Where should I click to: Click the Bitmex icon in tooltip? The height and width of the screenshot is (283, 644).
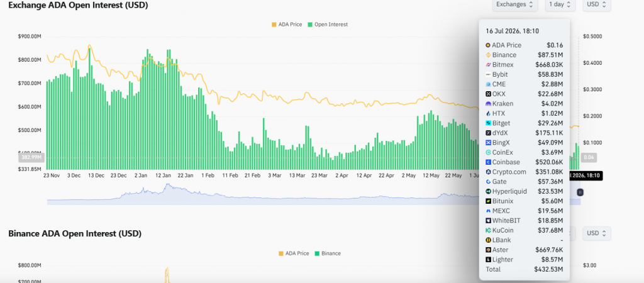click(488, 65)
